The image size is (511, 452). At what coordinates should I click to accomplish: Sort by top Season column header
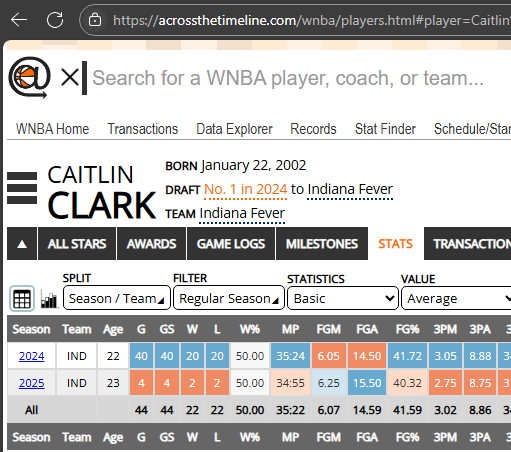click(31, 329)
